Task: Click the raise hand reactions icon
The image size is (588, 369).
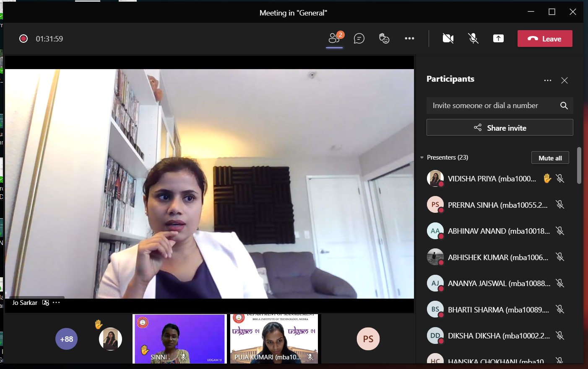Action: 384,39
